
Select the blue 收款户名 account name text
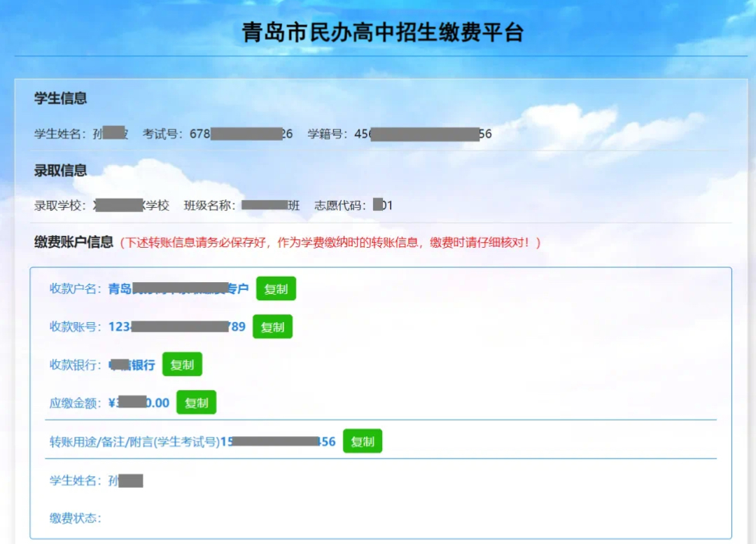coord(178,289)
